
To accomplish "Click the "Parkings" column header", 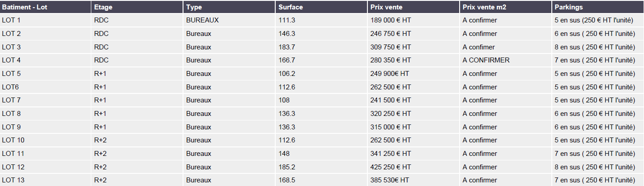I will (569, 7).
